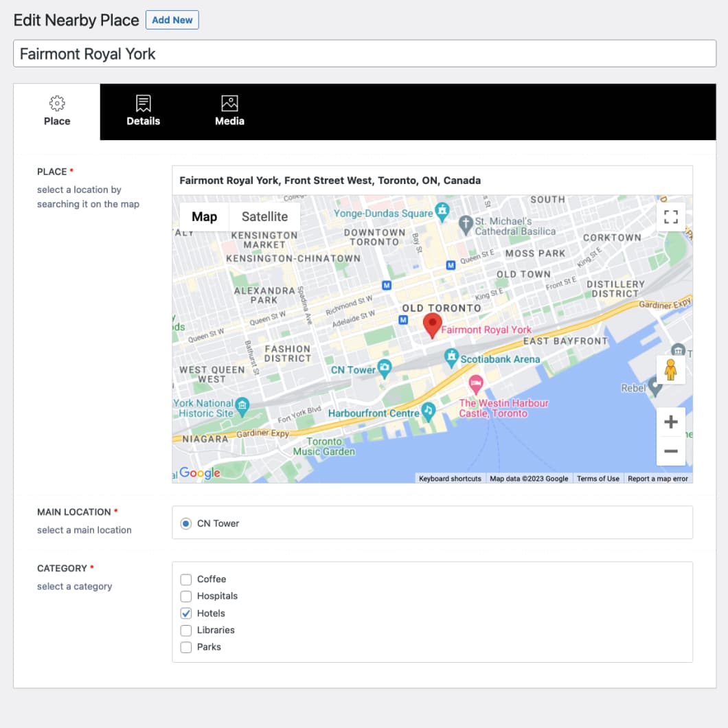Uncheck the Hotels category

(186, 613)
